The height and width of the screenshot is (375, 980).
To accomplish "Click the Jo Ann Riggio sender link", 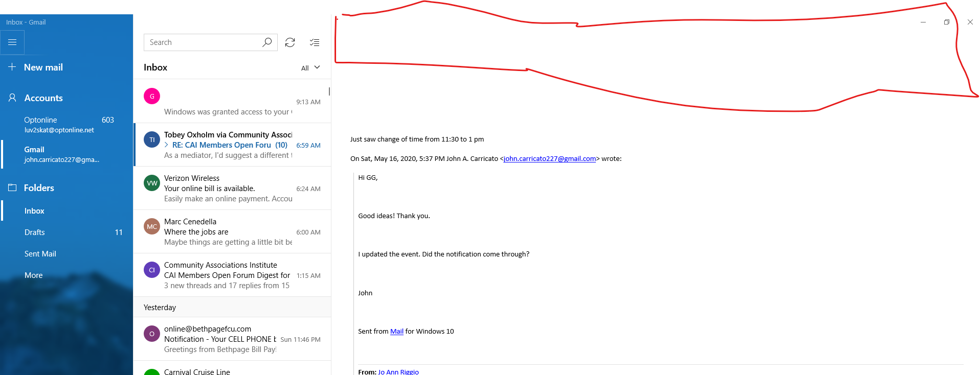I will point(398,371).
